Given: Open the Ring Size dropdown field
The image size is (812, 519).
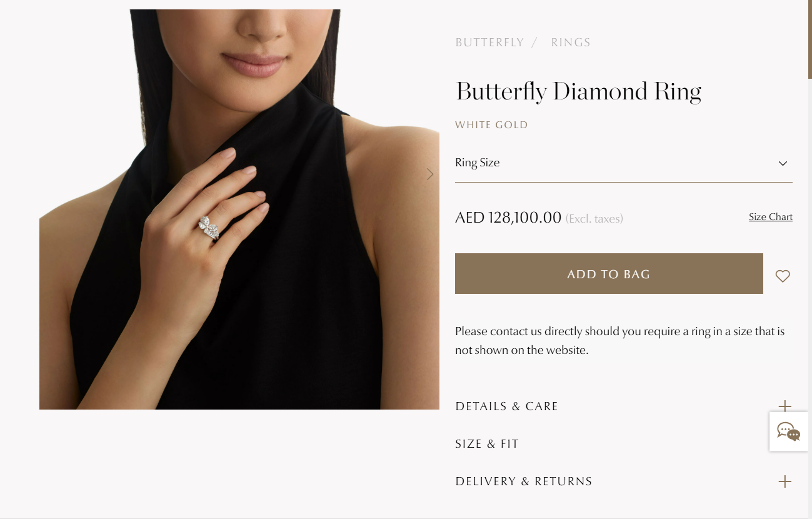Looking at the screenshot, I should tap(623, 163).
